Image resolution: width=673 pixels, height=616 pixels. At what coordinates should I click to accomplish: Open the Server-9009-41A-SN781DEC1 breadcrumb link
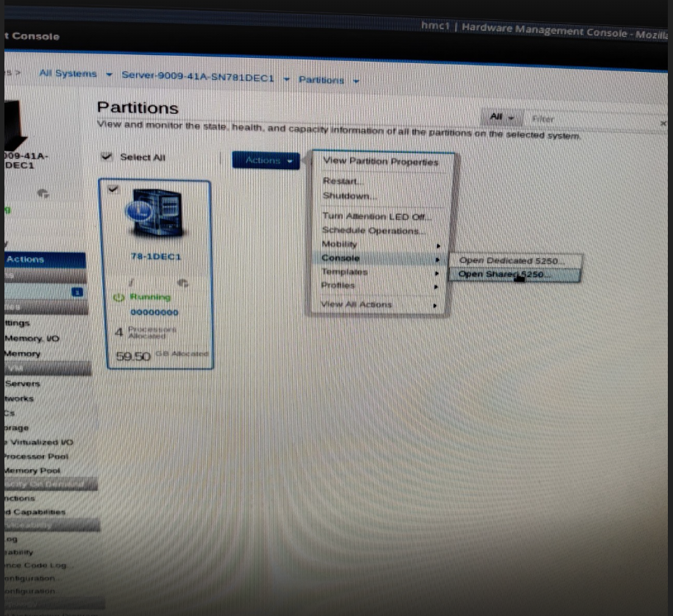[x=198, y=76]
